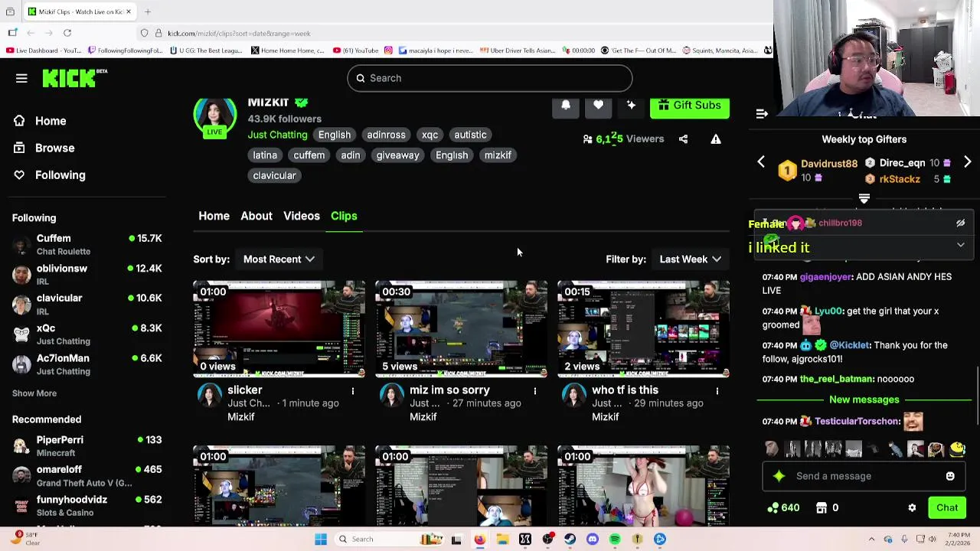Open options for who tf is this clip
This screenshot has width=980, height=551.
tap(717, 391)
